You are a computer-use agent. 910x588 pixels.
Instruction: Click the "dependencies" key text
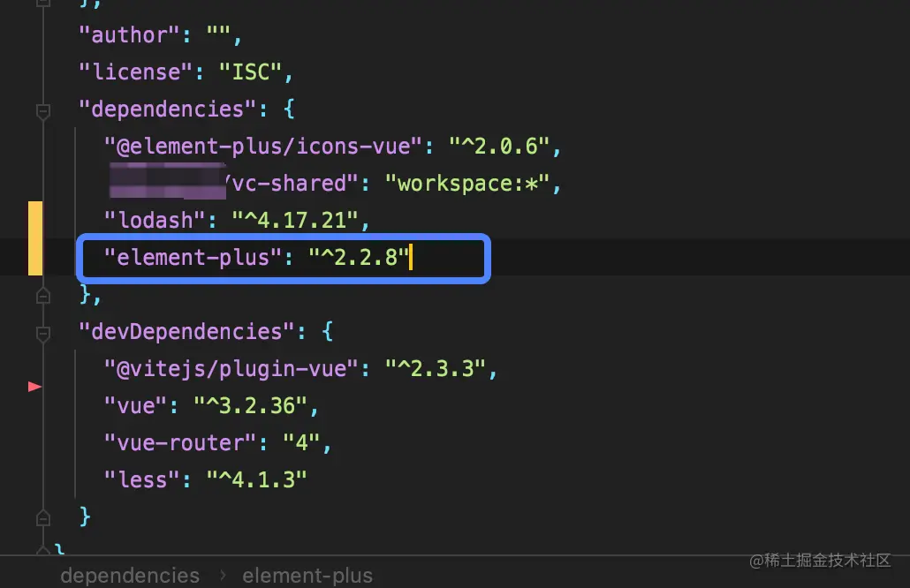pyautogui.click(x=168, y=109)
